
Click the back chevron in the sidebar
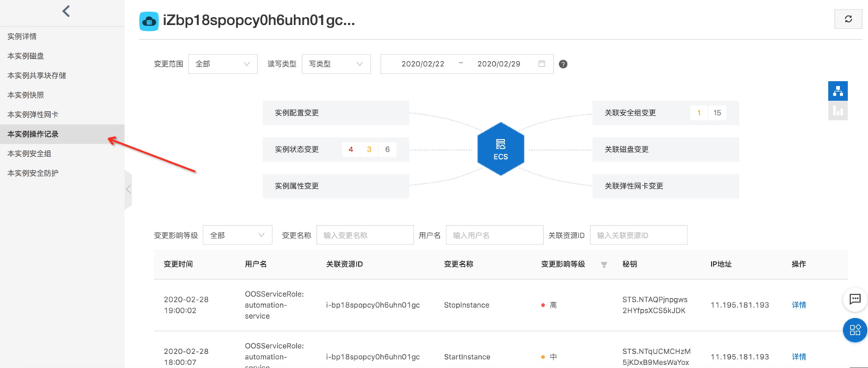tap(66, 11)
